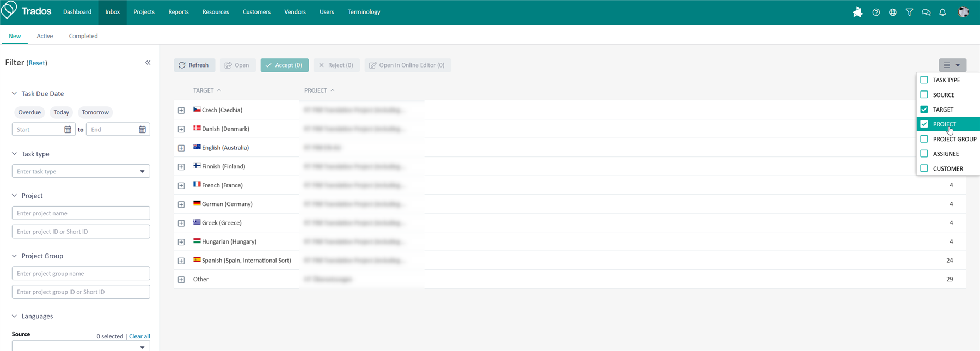The height and width of the screenshot is (351, 980).
Task: Collapse the Task Due Date section
Action: (x=15, y=94)
